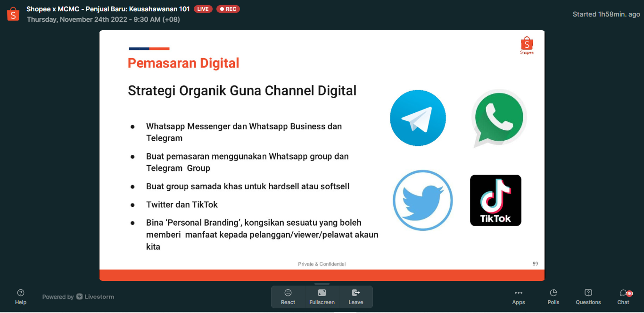
Task: Click the Shopee logo in the header
Action: point(13,14)
